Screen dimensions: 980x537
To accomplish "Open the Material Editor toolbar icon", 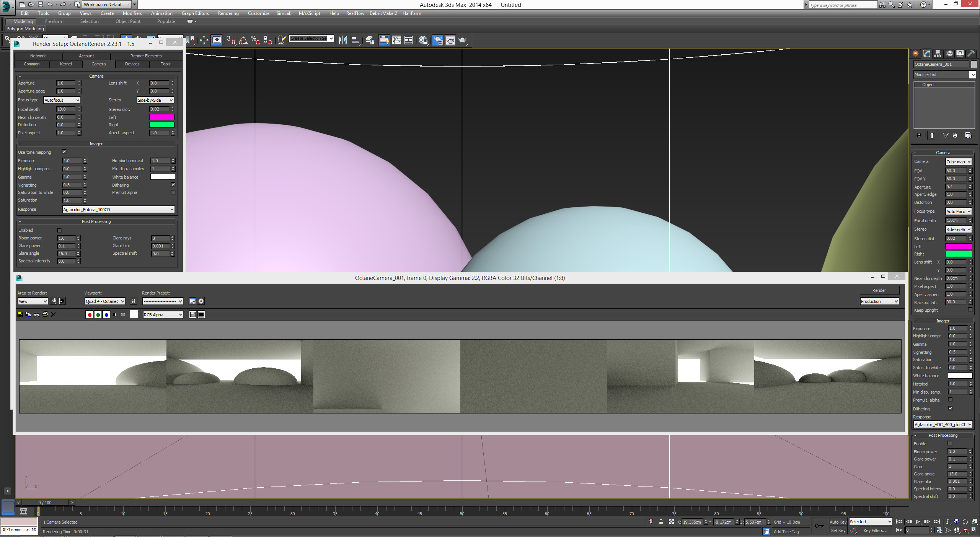I will tap(423, 40).
